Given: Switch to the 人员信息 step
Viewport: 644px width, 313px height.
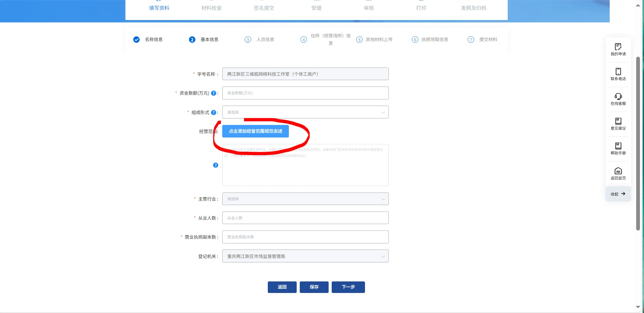Looking at the screenshot, I should click(x=265, y=39).
